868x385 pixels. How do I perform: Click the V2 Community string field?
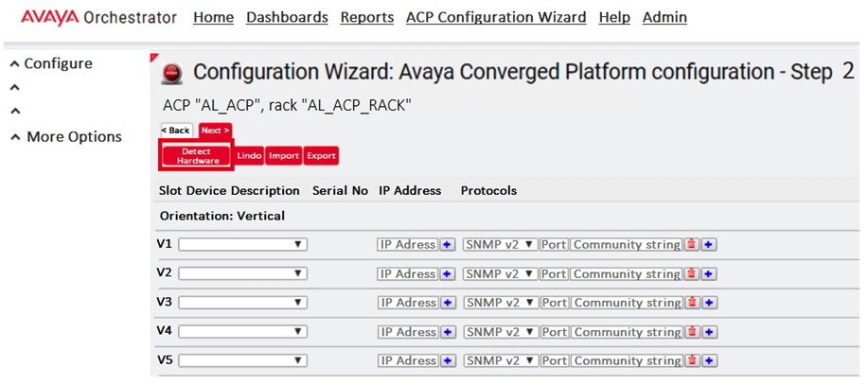[x=627, y=273]
